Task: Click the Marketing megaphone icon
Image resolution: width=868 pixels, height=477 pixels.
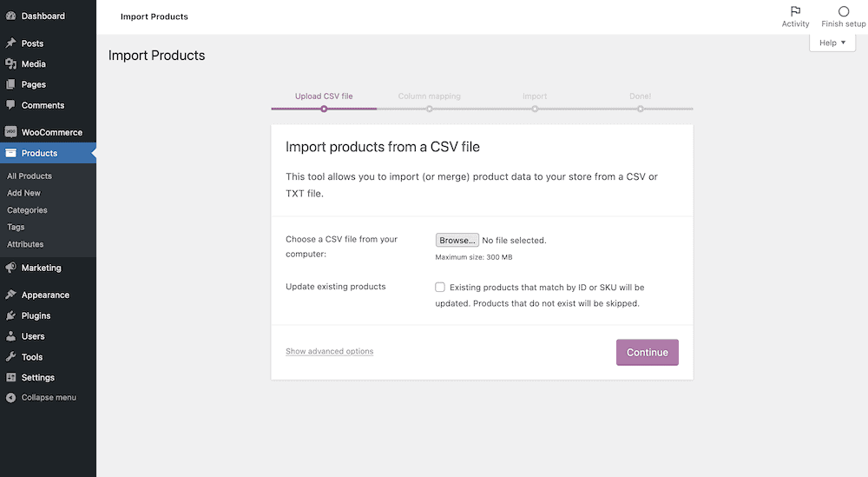Action: [10, 268]
